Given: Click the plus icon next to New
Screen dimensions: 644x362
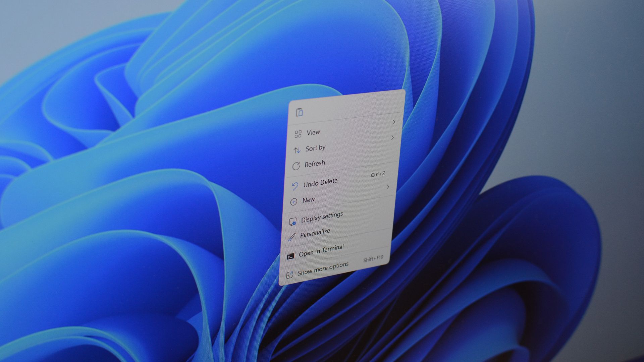Looking at the screenshot, I should [293, 201].
